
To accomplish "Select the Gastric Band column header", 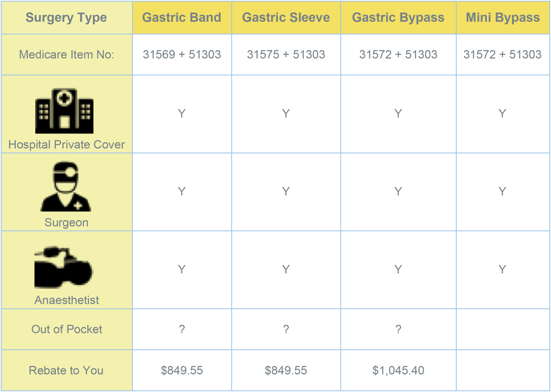I will [182, 18].
